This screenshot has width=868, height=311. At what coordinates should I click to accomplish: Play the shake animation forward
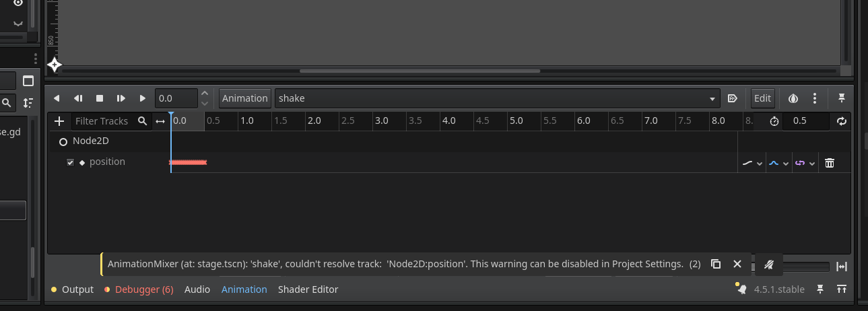coord(143,98)
